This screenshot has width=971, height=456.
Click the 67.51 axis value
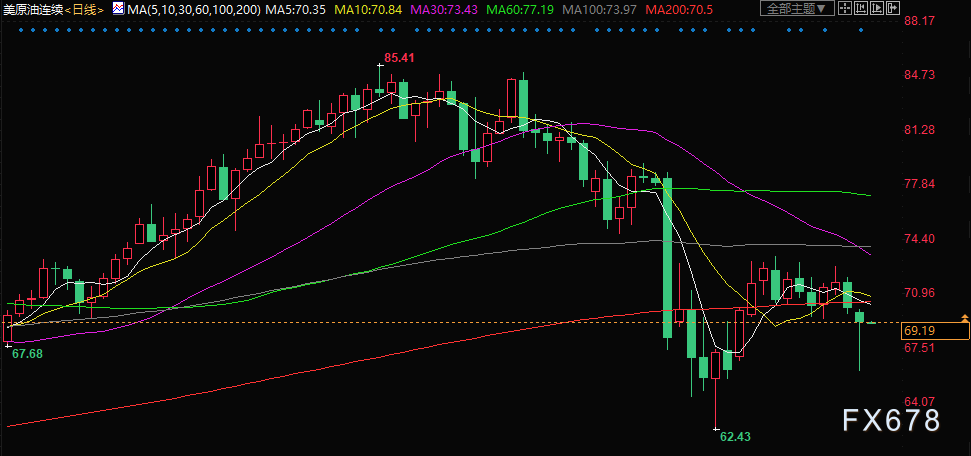click(919, 348)
